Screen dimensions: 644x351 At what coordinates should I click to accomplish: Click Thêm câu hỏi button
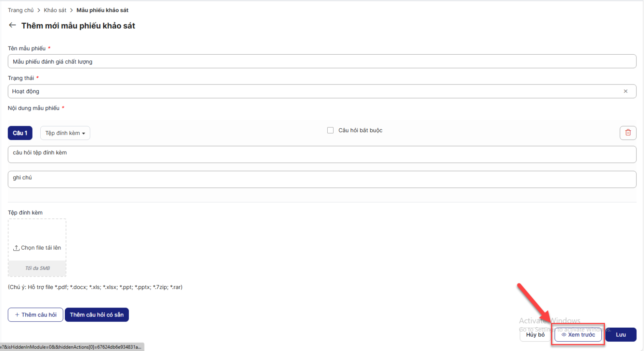pos(35,315)
